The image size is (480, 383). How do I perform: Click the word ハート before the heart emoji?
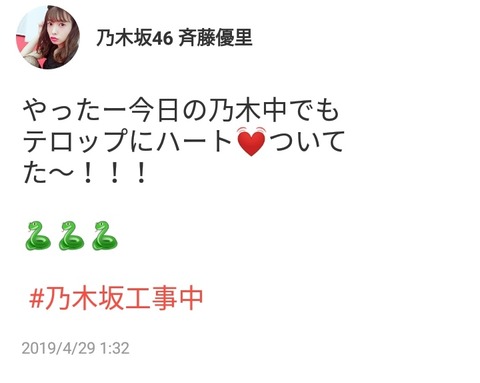click(x=196, y=142)
